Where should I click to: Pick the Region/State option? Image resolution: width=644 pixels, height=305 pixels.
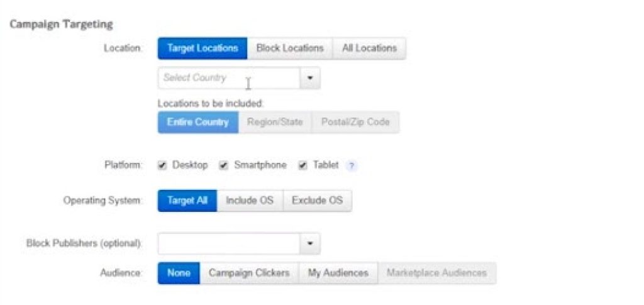[275, 123]
